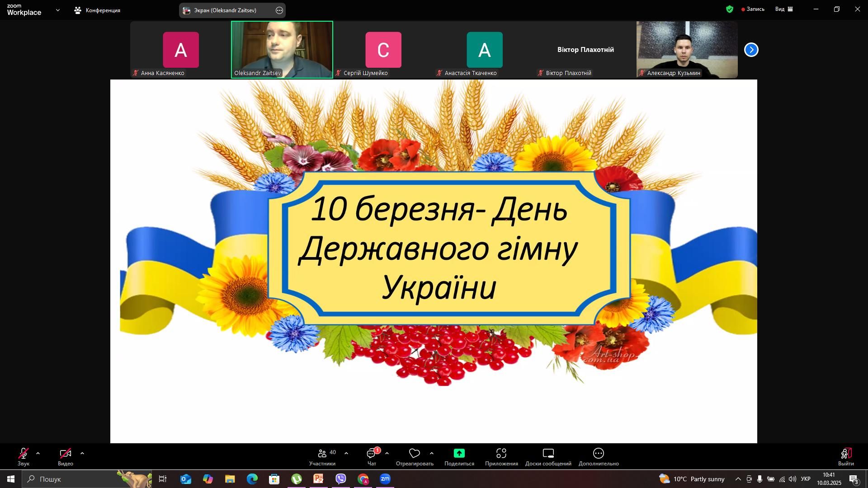Screen dimensions: 868x488
Task: Click the green encryption shield icon
Action: click(x=730, y=9)
